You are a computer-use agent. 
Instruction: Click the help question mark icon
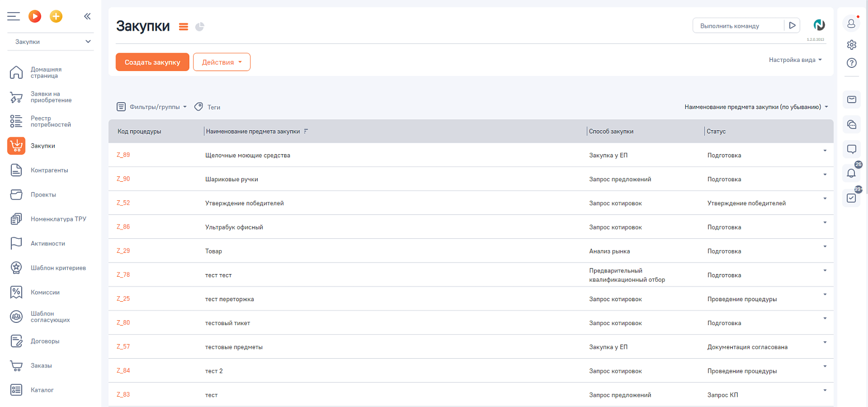tap(852, 63)
